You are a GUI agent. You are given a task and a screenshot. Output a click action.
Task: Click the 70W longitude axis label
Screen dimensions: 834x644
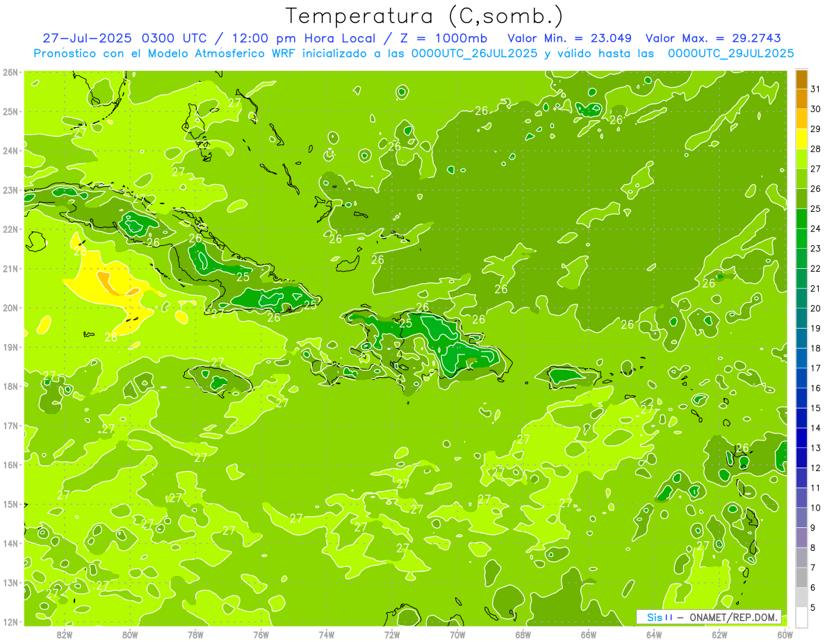click(457, 634)
